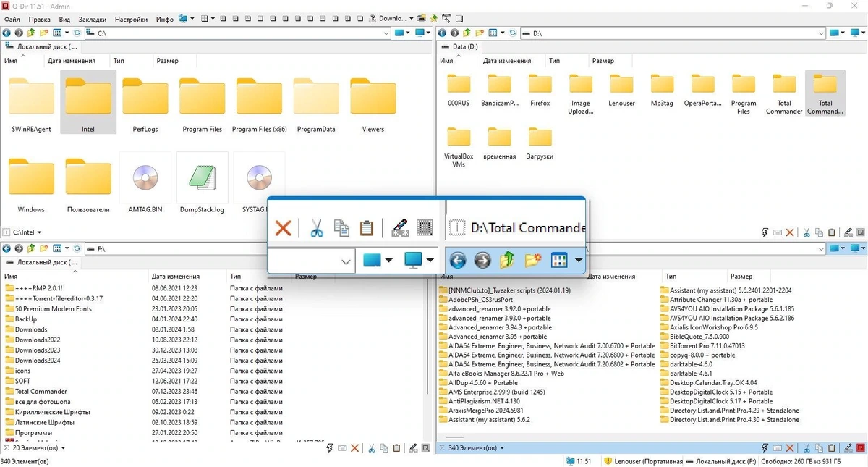Create a new folder in D:\ pane

point(478,33)
